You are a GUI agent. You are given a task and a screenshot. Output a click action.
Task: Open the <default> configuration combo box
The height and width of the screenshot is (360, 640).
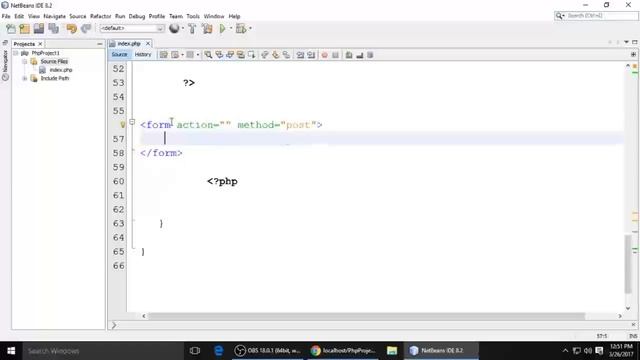click(132, 28)
